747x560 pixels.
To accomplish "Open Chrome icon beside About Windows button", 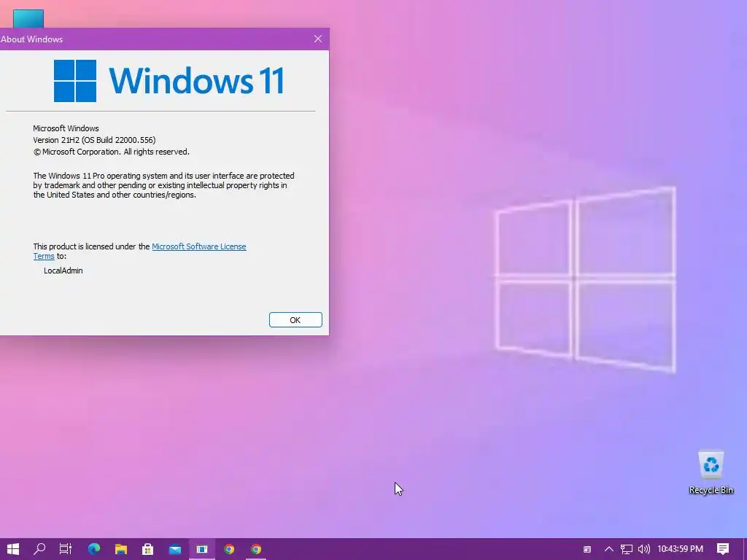I will 229,549.
